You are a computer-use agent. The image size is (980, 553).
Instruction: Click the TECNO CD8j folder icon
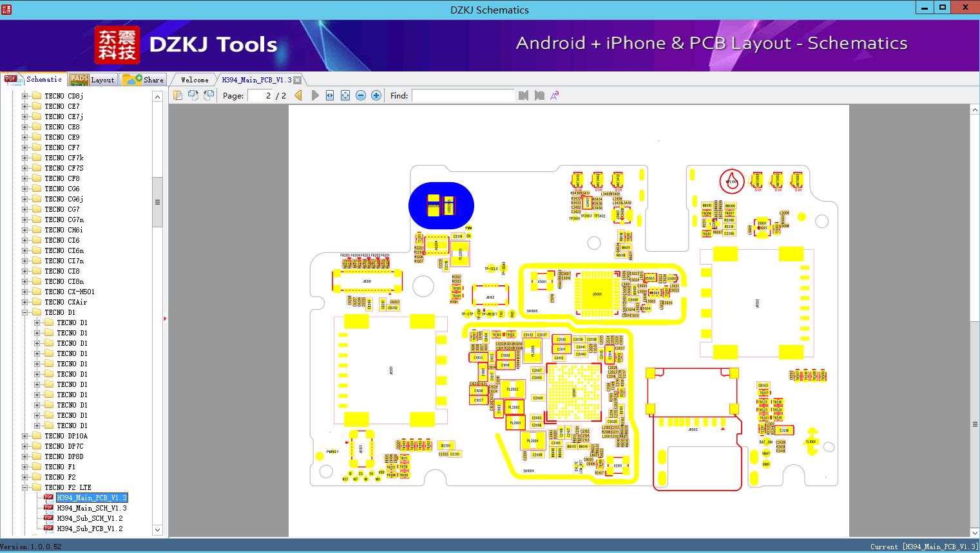click(x=36, y=96)
